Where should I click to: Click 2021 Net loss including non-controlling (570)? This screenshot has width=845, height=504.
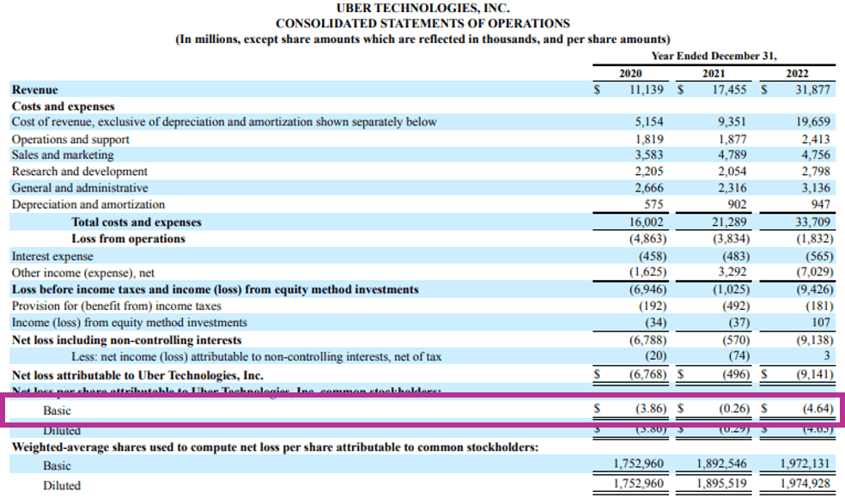(x=736, y=340)
